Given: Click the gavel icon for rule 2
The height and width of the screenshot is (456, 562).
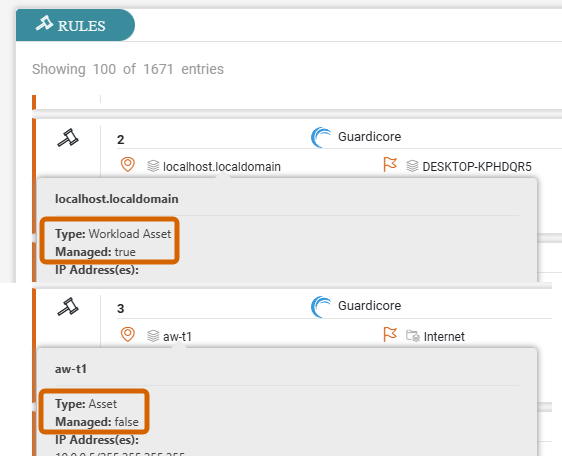Looking at the screenshot, I should [x=68, y=138].
